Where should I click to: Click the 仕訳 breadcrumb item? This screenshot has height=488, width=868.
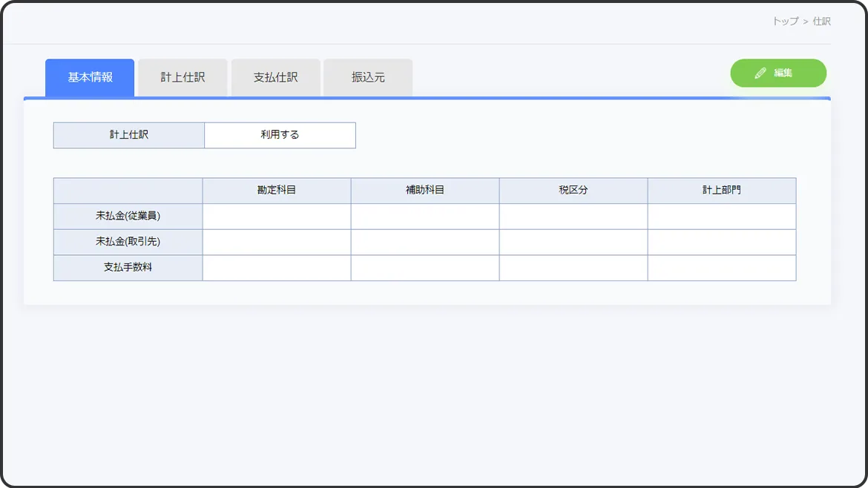click(x=821, y=22)
